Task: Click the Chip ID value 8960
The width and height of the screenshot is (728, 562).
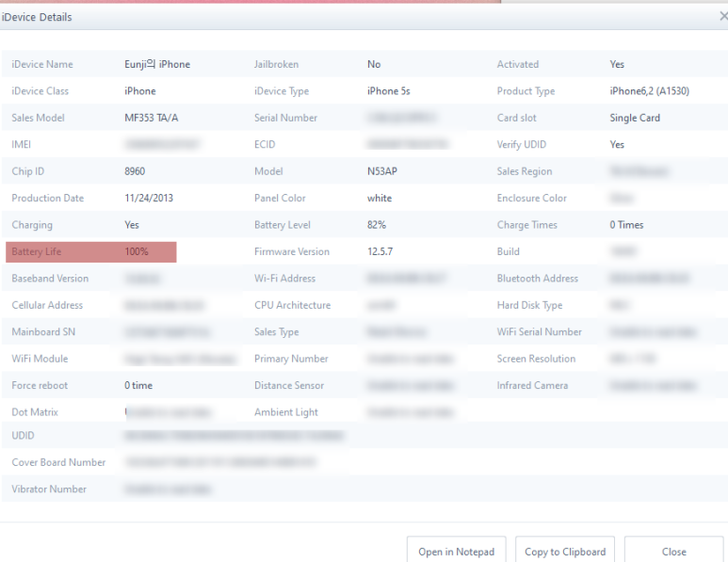Action: click(135, 171)
